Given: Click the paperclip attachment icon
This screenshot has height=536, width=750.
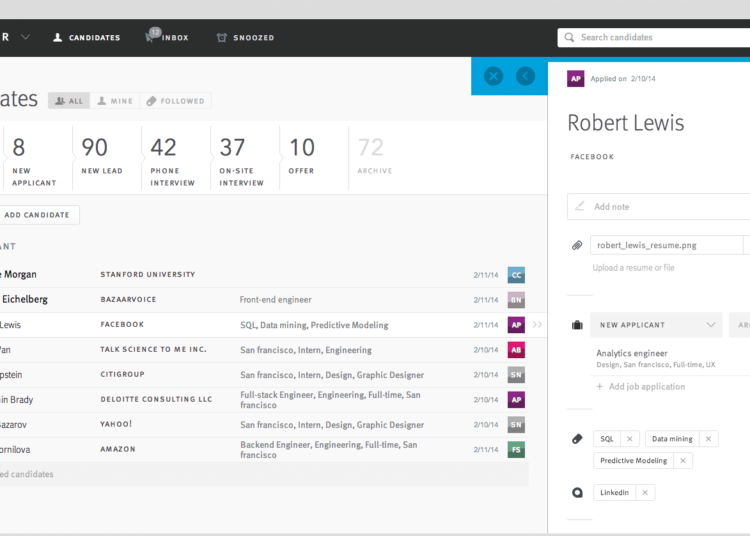Looking at the screenshot, I should [577, 245].
